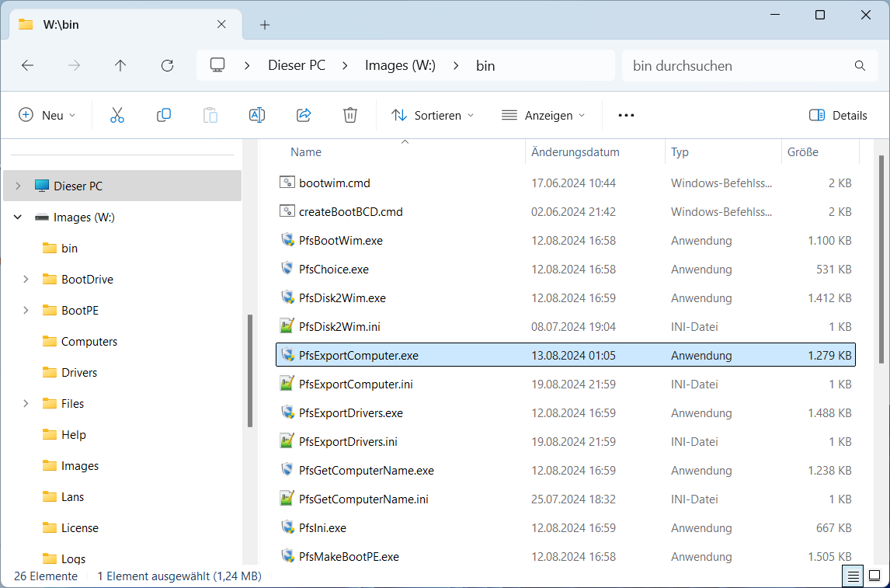Go up one folder level
The height and width of the screenshot is (588, 890).
pos(120,66)
